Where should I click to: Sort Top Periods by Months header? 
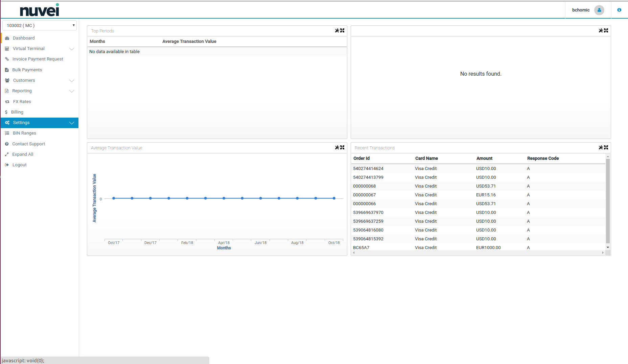point(97,41)
